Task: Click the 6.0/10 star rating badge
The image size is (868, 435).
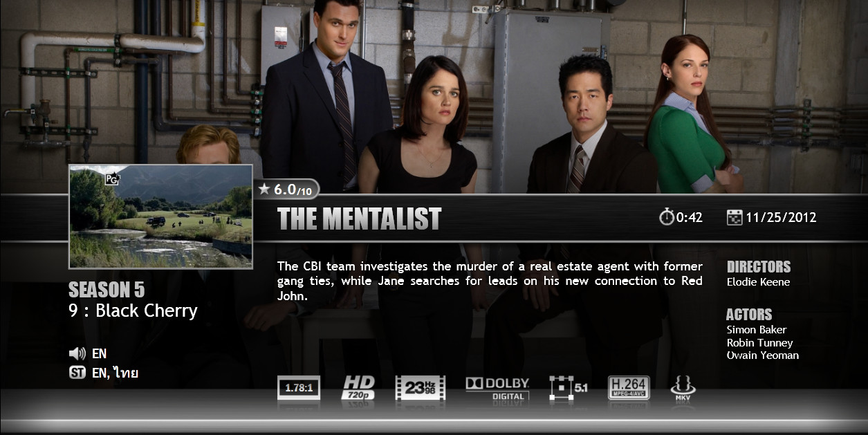Action: (286, 189)
